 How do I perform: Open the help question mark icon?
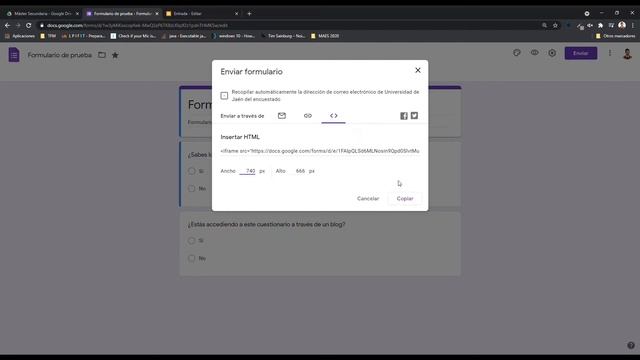point(631,345)
